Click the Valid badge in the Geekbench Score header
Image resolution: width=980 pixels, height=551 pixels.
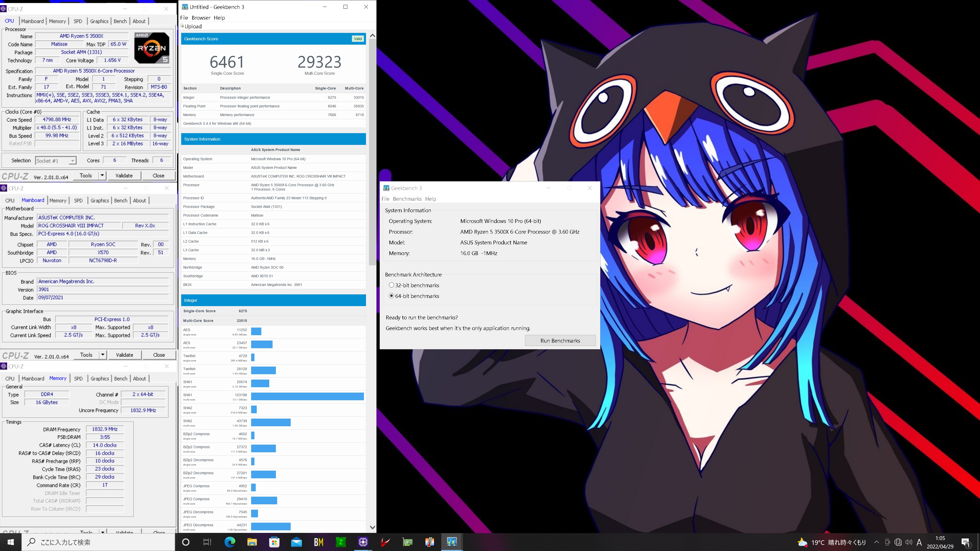pos(358,39)
